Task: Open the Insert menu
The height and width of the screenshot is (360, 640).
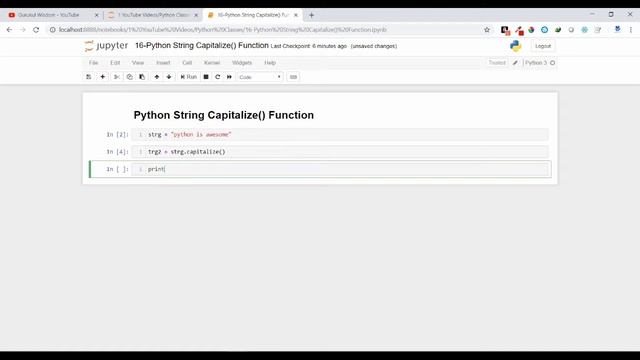Action: click(163, 63)
